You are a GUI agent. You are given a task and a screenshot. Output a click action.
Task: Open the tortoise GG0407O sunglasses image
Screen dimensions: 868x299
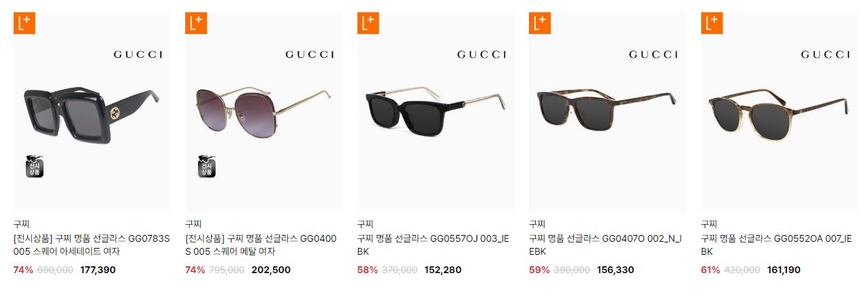pyautogui.click(x=607, y=112)
